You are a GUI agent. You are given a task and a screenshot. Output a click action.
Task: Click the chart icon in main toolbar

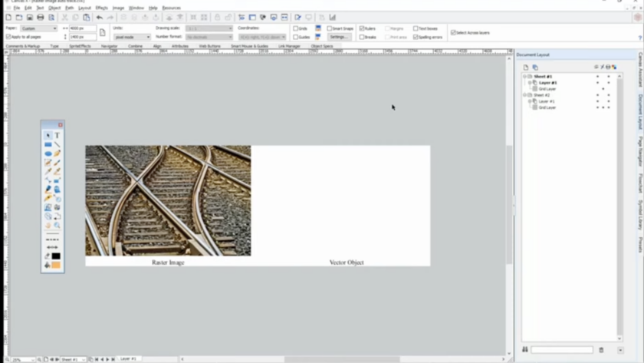tap(332, 17)
